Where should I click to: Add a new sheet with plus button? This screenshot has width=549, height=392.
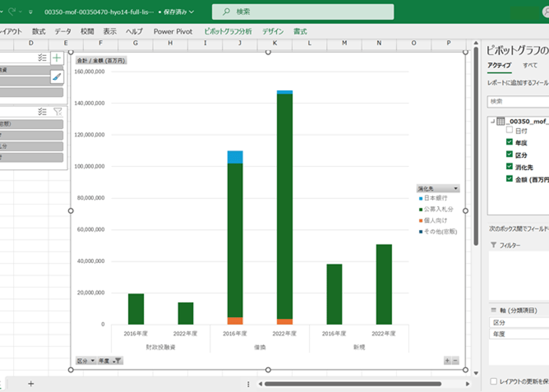point(31,384)
